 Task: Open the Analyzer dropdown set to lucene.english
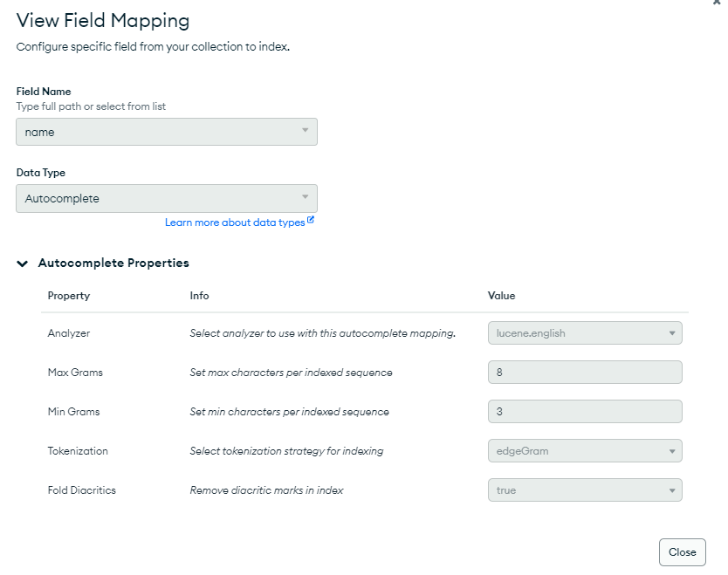pos(584,332)
